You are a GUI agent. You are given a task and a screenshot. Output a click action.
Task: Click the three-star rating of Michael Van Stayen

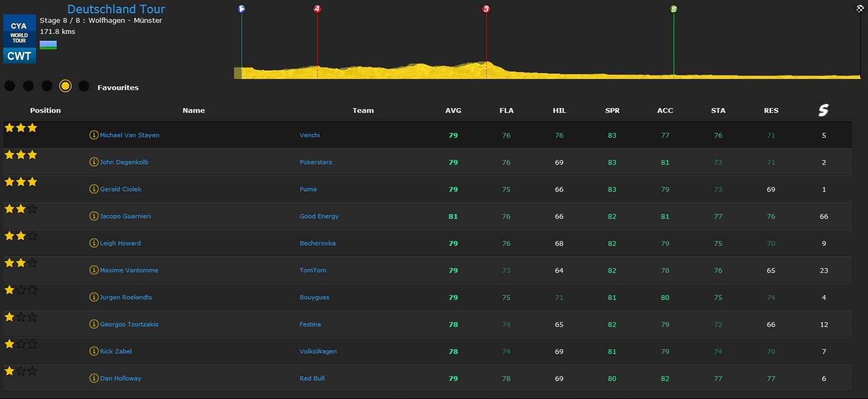(x=21, y=128)
